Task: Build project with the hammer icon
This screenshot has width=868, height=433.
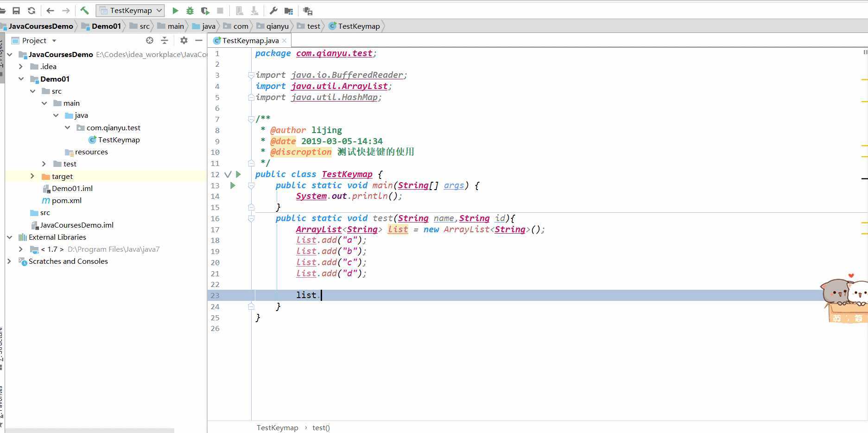Action: point(84,10)
